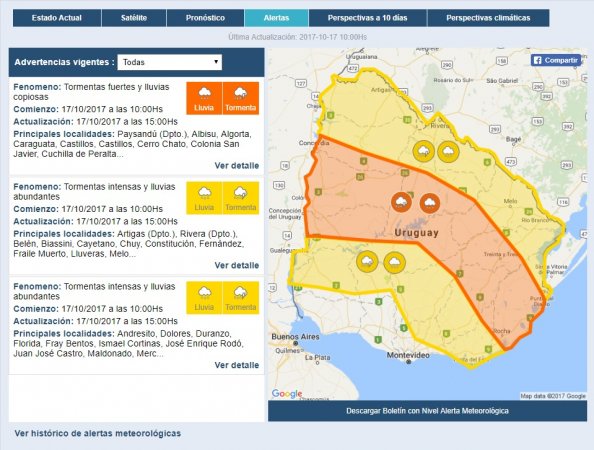
Task: Go to Pronóstico tab
Action: (x=205, y=18)
